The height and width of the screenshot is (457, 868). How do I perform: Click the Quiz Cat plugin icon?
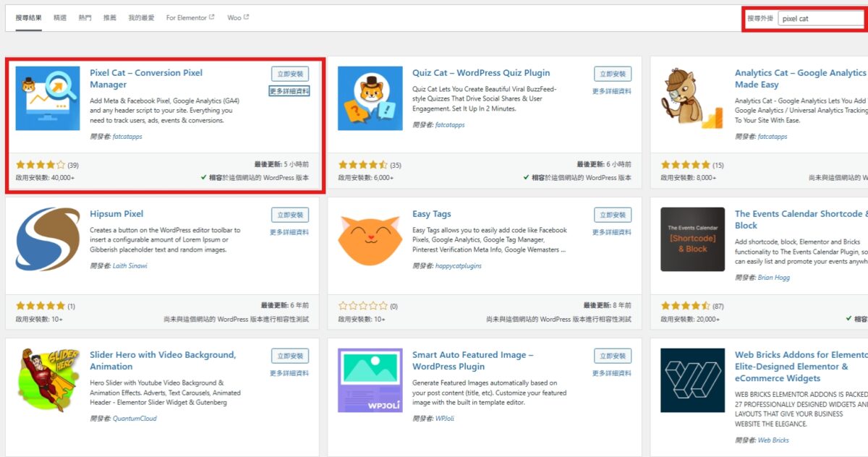(370, 98)
